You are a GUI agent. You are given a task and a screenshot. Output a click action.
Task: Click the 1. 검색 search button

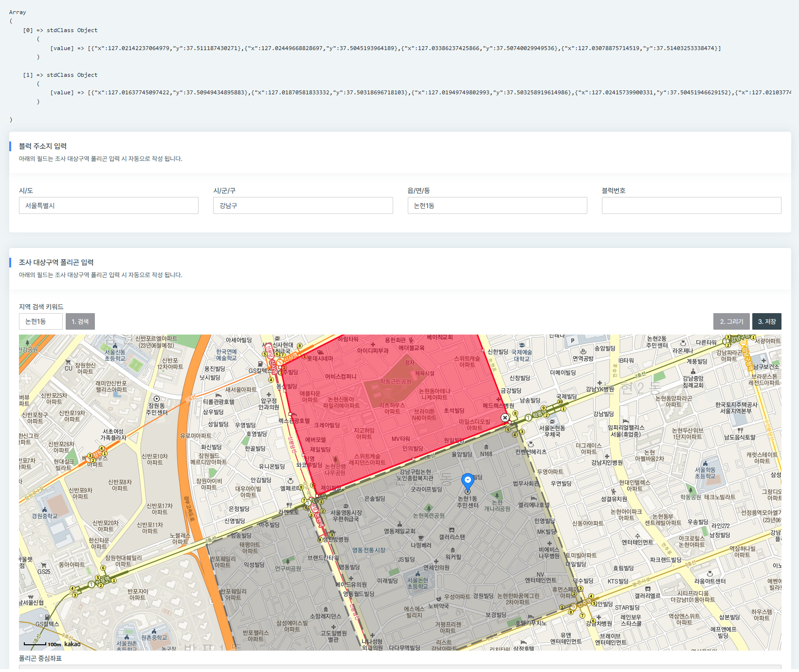point(80,321)
